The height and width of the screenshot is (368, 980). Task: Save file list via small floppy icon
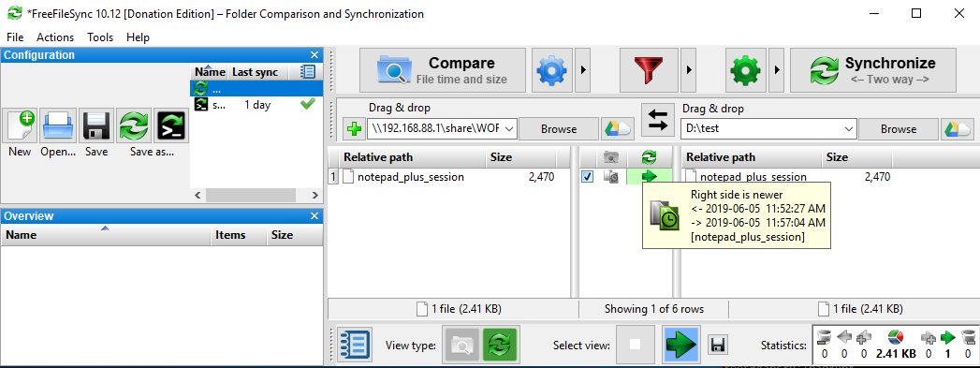point(718,345)
